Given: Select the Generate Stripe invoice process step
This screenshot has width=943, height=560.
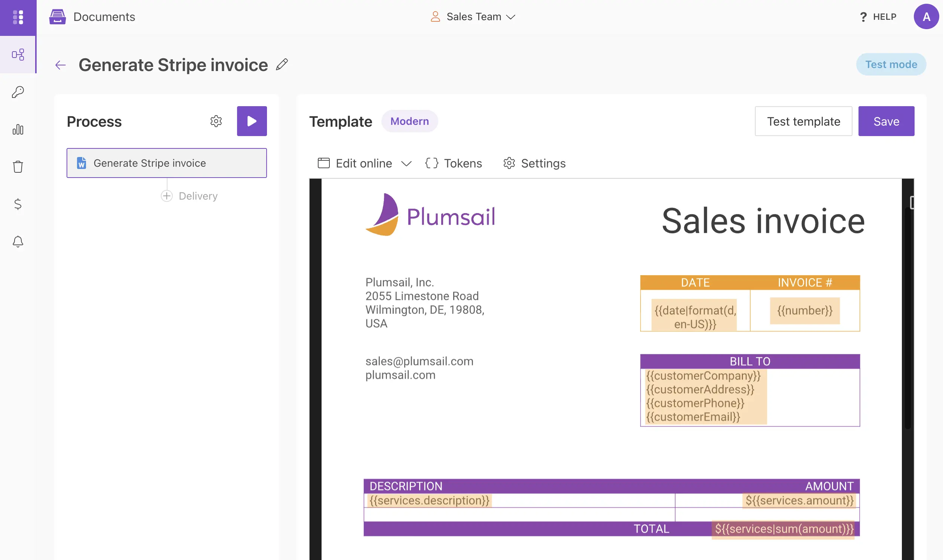Looking at the screenshot, I should tap(167, 163).
